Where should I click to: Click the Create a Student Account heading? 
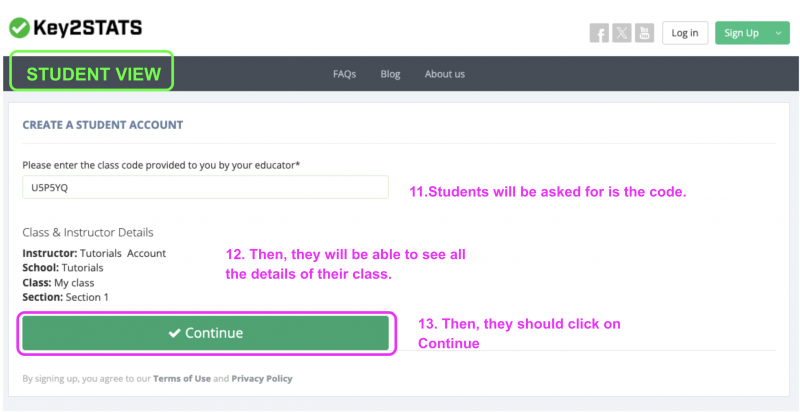tap(103, 125)
